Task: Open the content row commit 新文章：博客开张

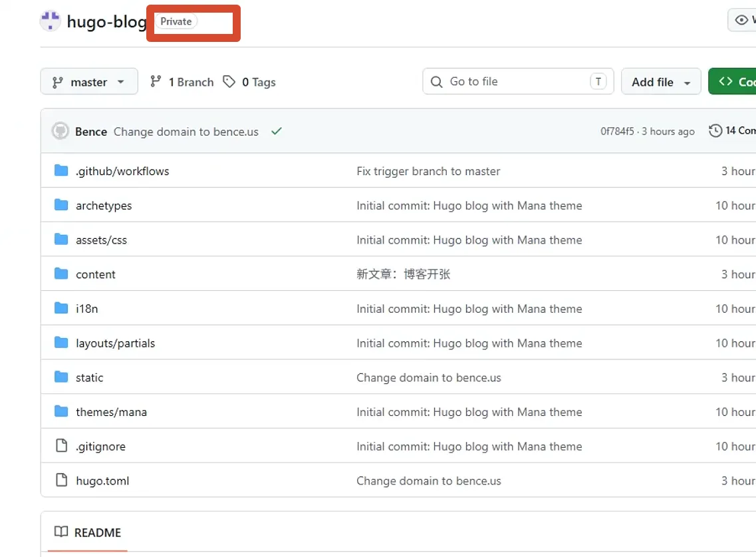Action: [403, 274]
